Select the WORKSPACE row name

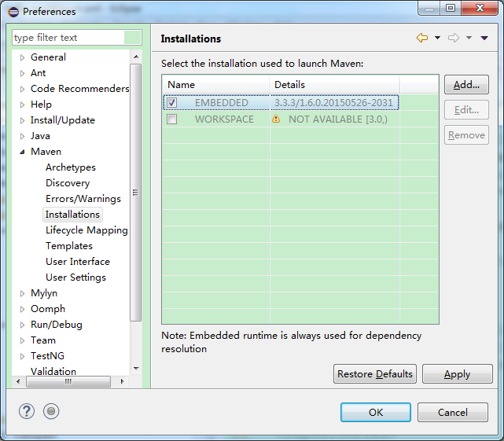click(x=224, y=119)
